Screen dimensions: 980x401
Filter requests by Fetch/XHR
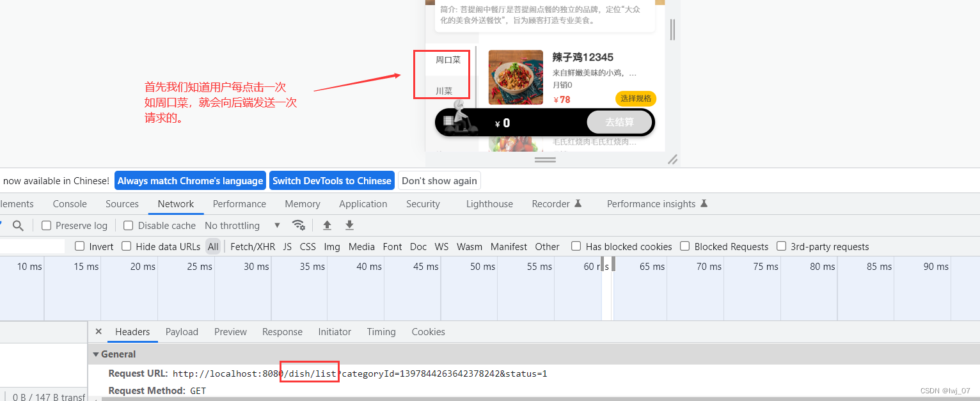tap(253, 246)
